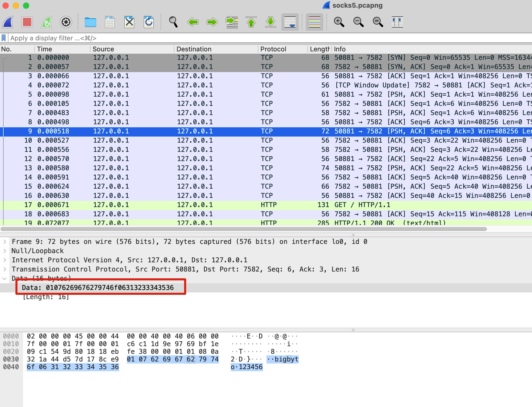
Task: Find a packet with magnifier
Action: [173, 22]
